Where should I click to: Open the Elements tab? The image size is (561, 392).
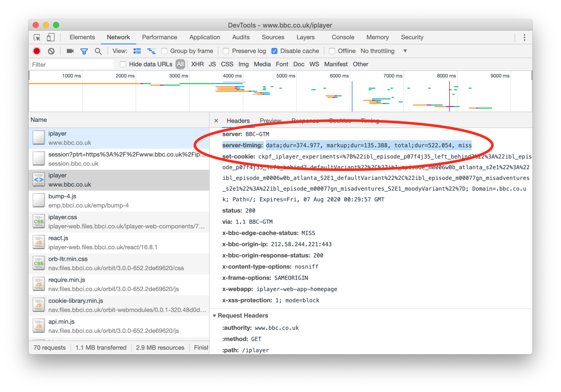pos(82,37)
